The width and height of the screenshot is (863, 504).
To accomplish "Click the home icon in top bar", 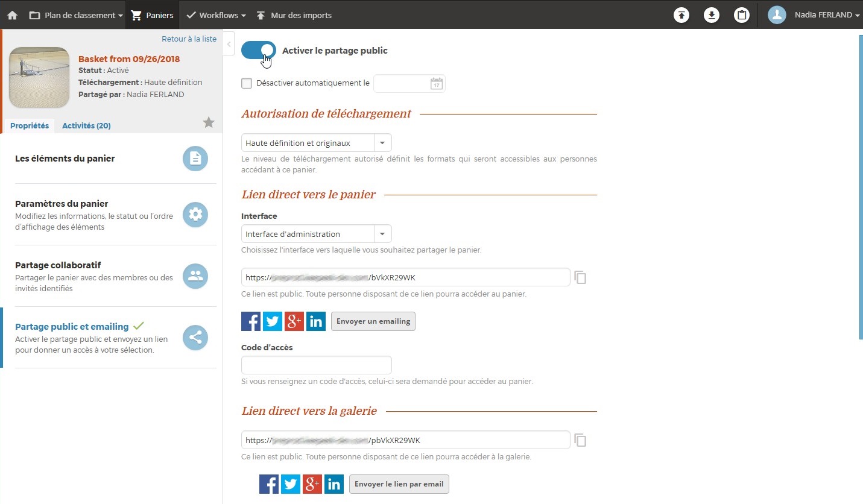I will point(12,15).
